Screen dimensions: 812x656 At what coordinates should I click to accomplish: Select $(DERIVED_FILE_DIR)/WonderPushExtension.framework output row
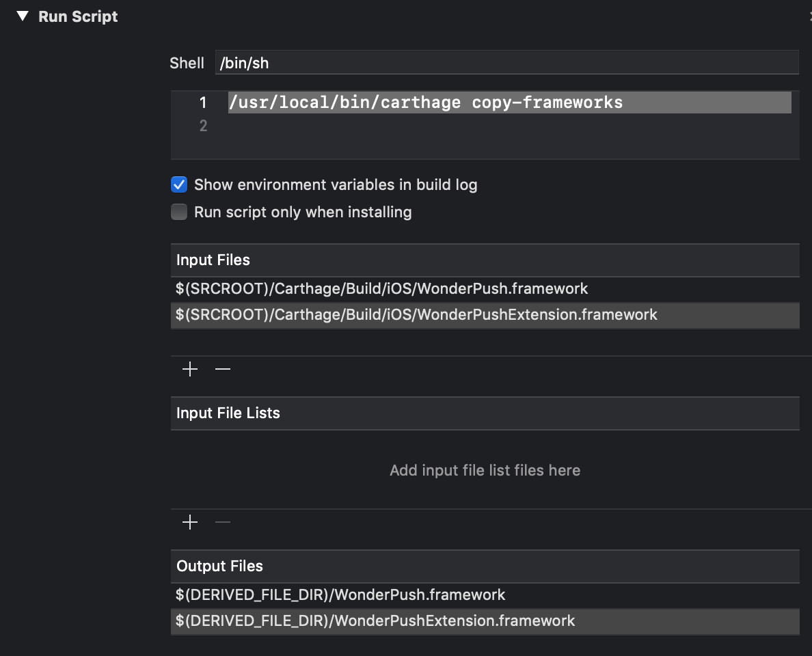tap(485, 621)
